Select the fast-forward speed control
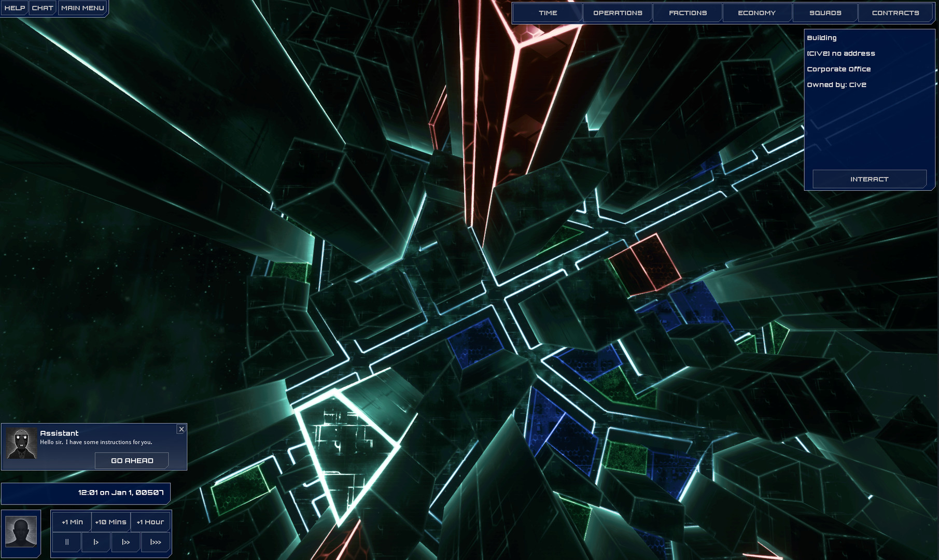 click(125, 541)
